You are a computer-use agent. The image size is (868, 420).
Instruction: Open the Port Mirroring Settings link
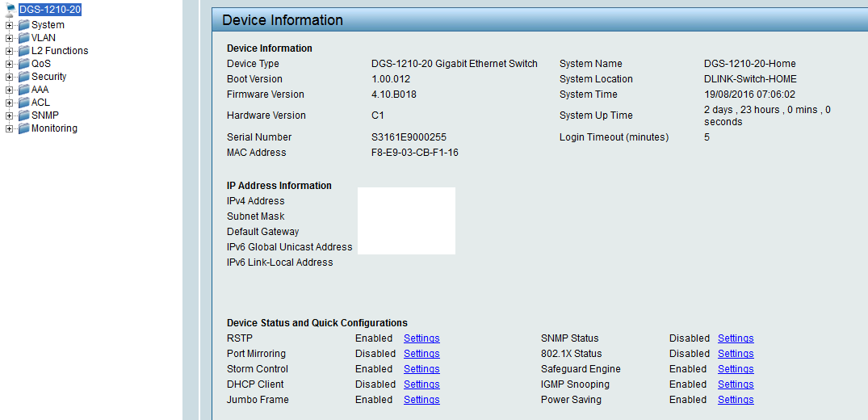(421, 354)
